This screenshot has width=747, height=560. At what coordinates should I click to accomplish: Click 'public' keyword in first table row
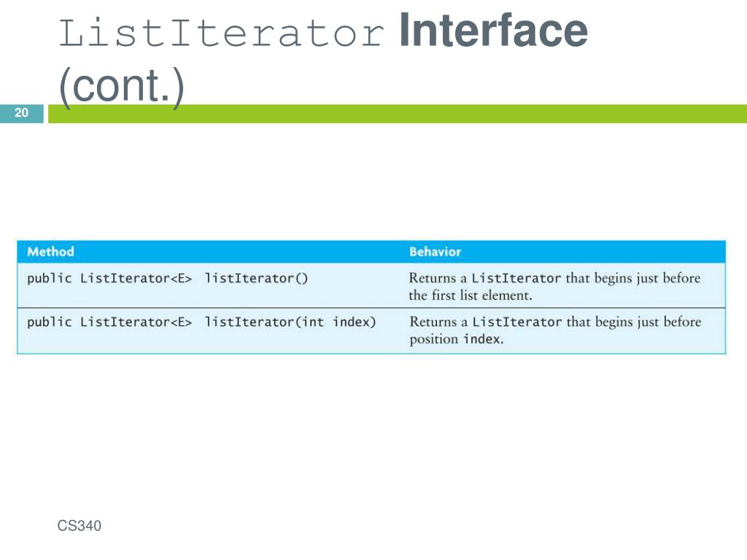coord(50,278)
